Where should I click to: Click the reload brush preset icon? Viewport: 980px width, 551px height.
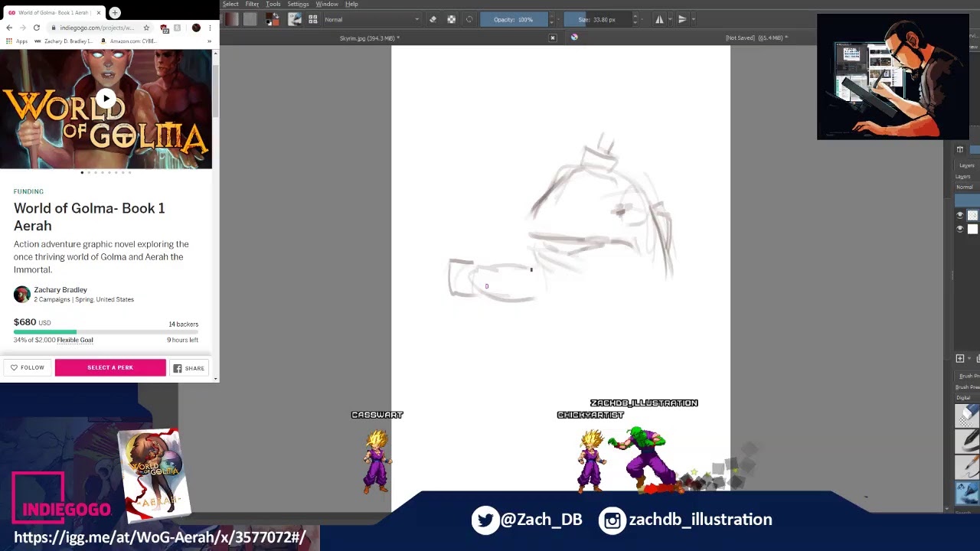[x=469, y=20]
